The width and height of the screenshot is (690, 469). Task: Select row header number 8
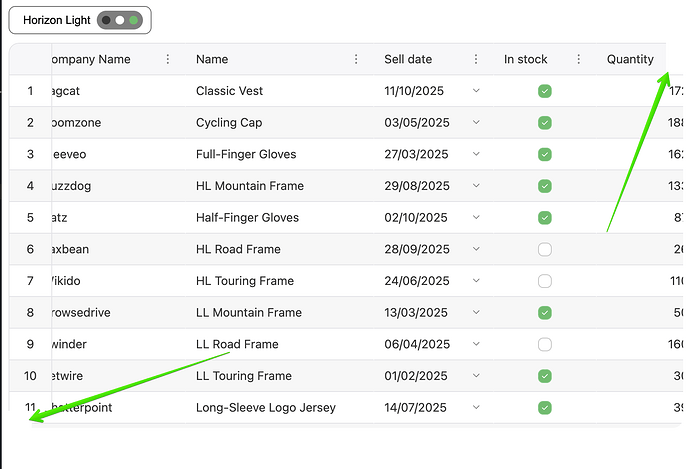pos(30,313)
